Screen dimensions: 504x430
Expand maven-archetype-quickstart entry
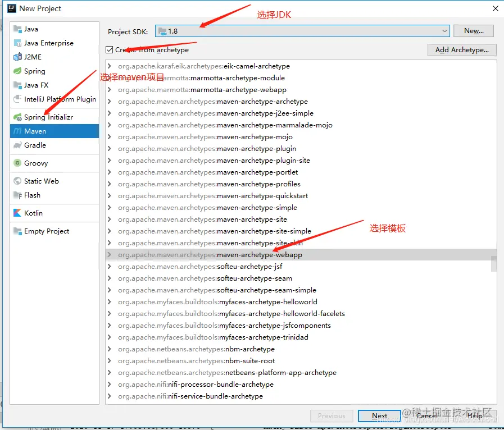click(110, 196)
